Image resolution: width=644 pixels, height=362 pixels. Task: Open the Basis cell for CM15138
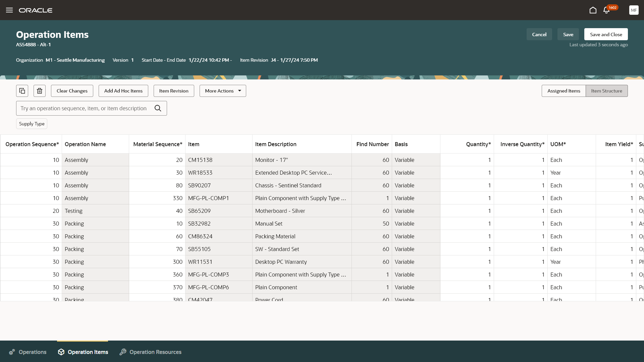[416, 160]
